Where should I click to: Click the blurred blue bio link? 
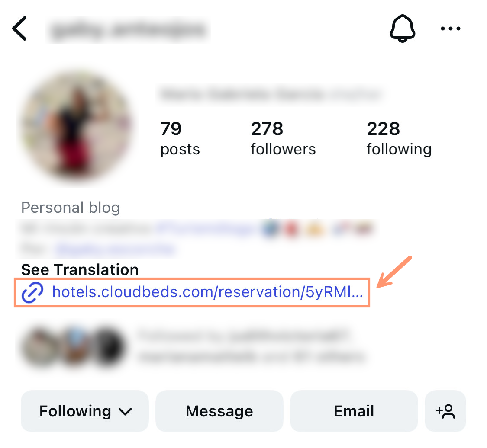[116, 249]
